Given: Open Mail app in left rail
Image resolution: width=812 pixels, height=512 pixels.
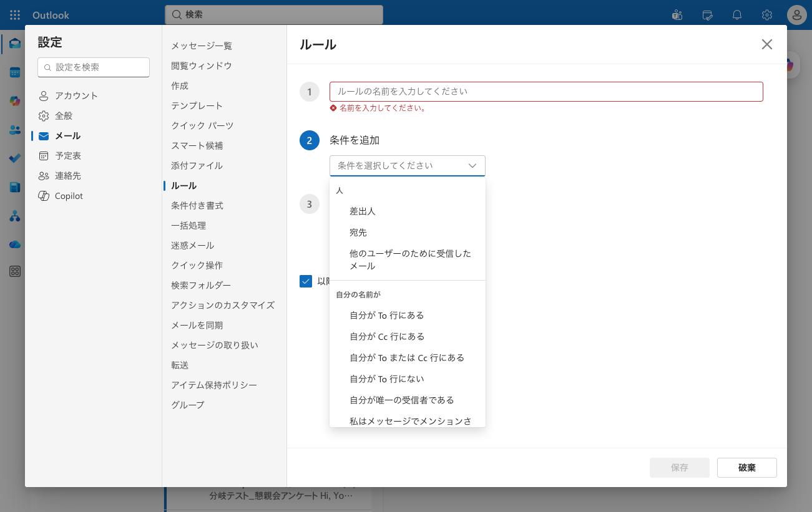Looking at the screenshot, I should [x=15, y=44].
